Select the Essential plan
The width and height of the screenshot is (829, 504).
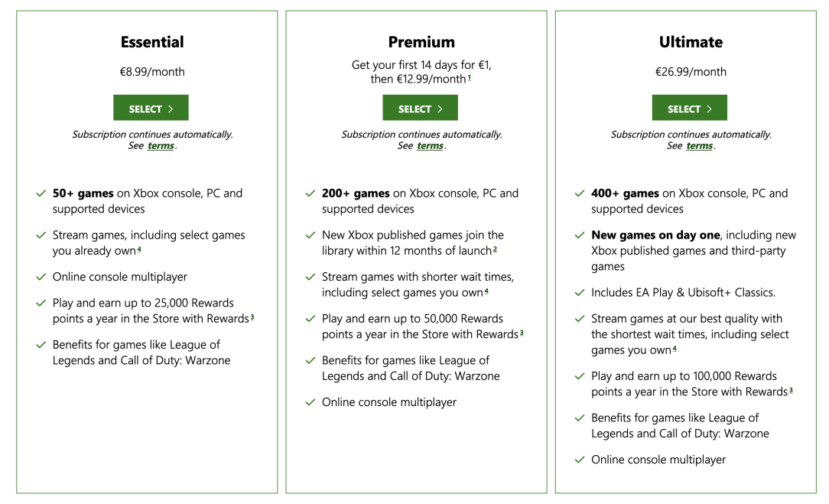click(151, 109)
